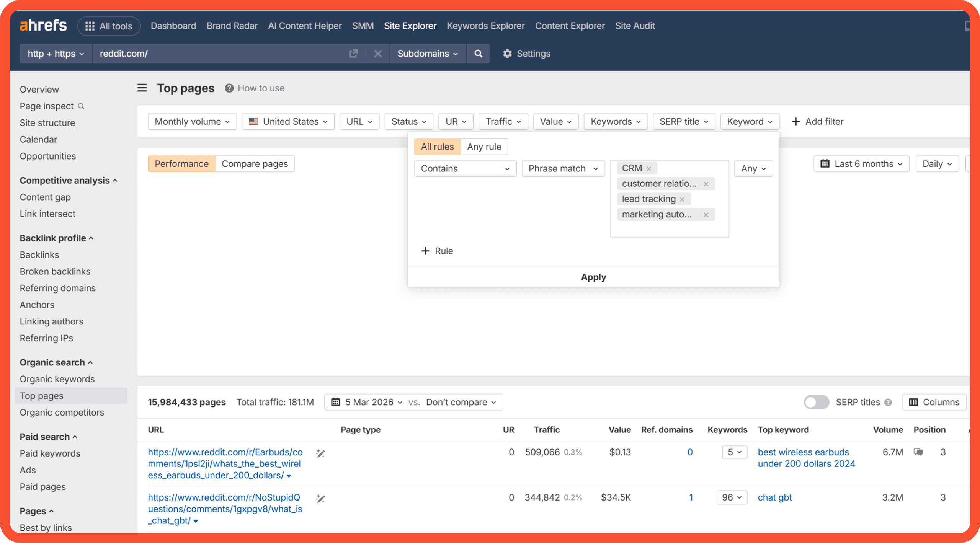Select the Any rule option
Viewport: 980px width, 543px height.
pyautogui.click(x=484, y=147)
